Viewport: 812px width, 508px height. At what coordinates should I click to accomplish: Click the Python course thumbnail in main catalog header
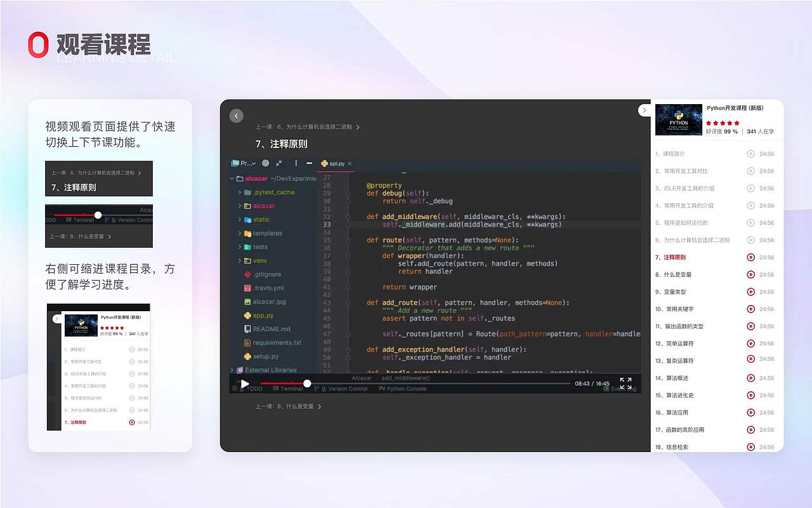pyautogui.click(x=678, y=119)
